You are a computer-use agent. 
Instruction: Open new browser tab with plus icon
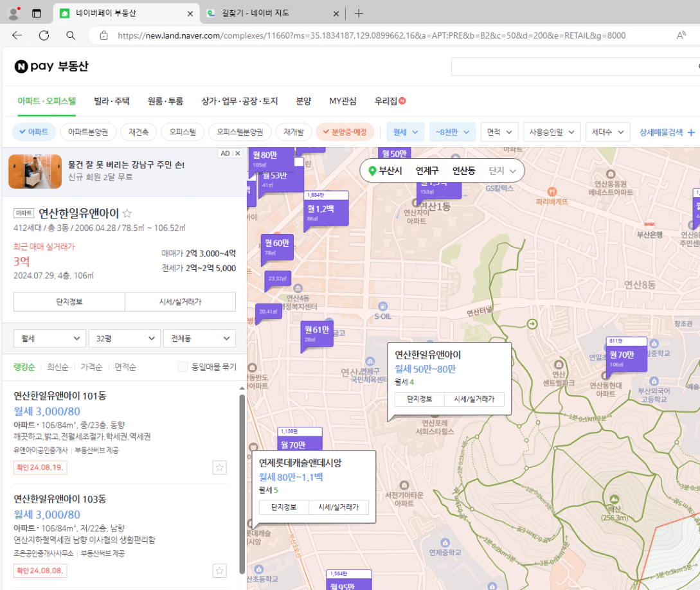pos(359,13)
